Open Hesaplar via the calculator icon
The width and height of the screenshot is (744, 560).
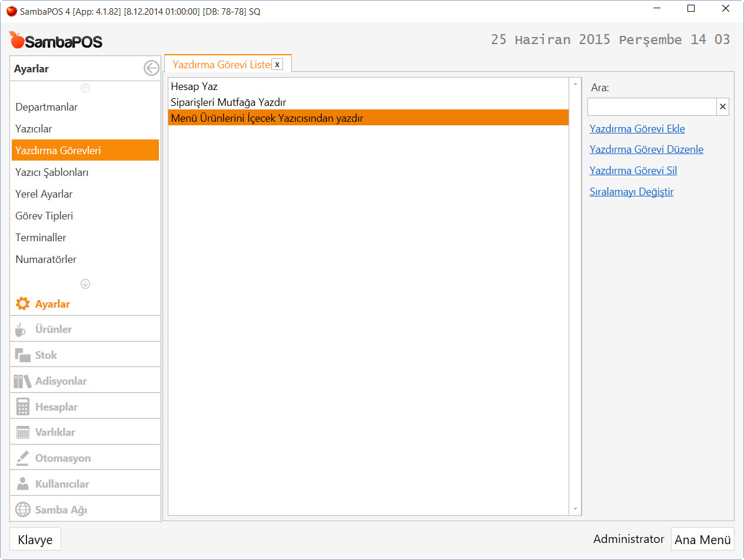pos(22,407)
